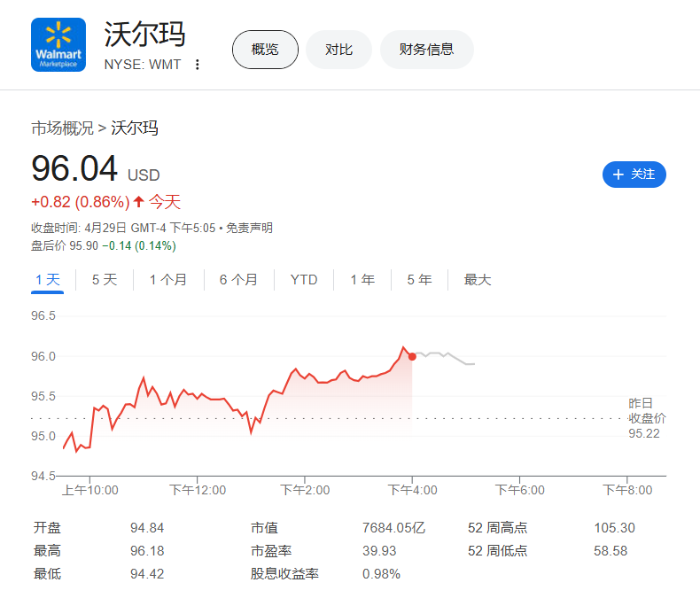Switch chart range to 1 天

[x=47, y=280]
